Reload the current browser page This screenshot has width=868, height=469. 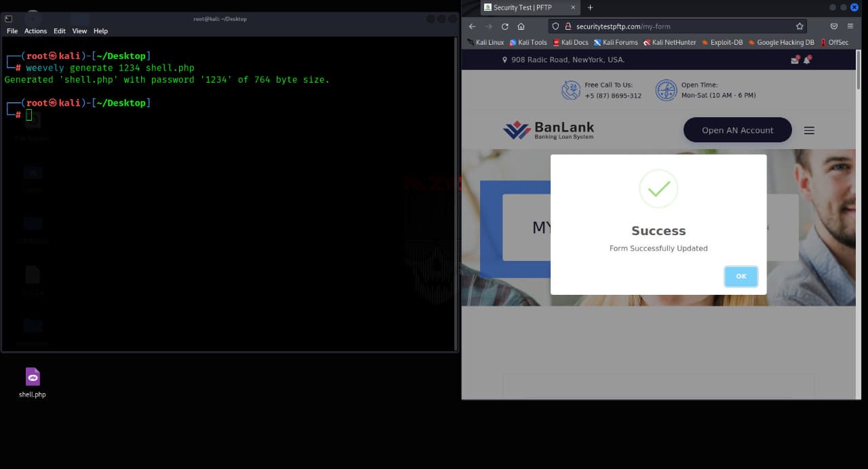[505, 26]
